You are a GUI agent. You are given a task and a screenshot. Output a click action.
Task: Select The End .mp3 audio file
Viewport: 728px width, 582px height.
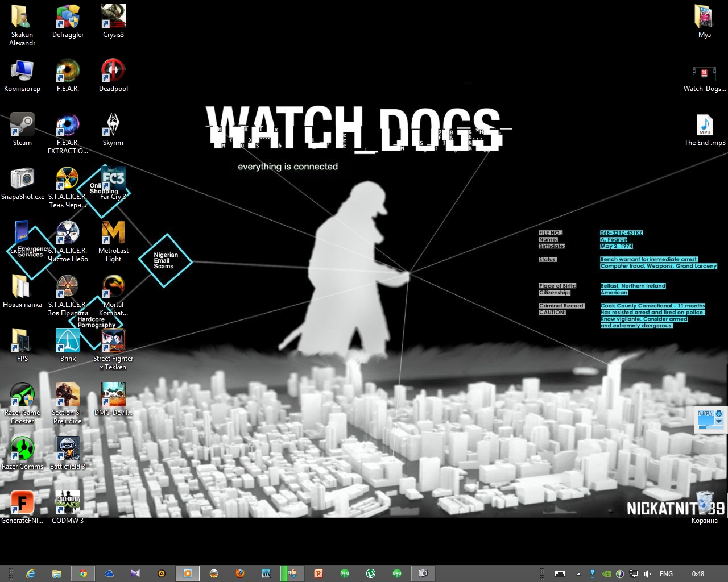tap(705, 130)
